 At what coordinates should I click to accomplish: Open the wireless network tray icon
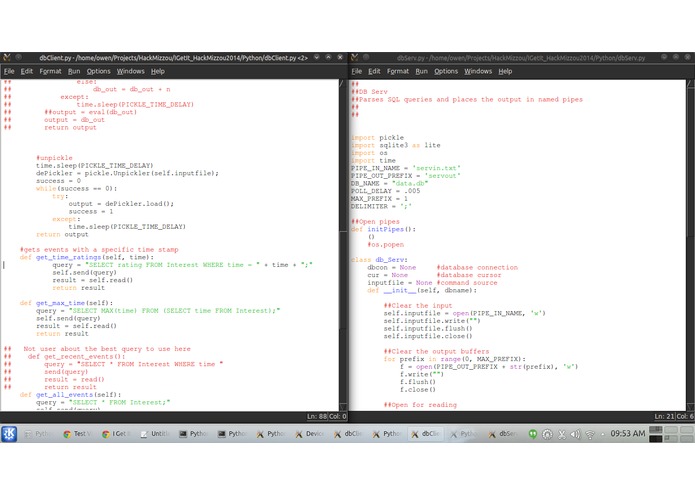(x=590, y=435)
